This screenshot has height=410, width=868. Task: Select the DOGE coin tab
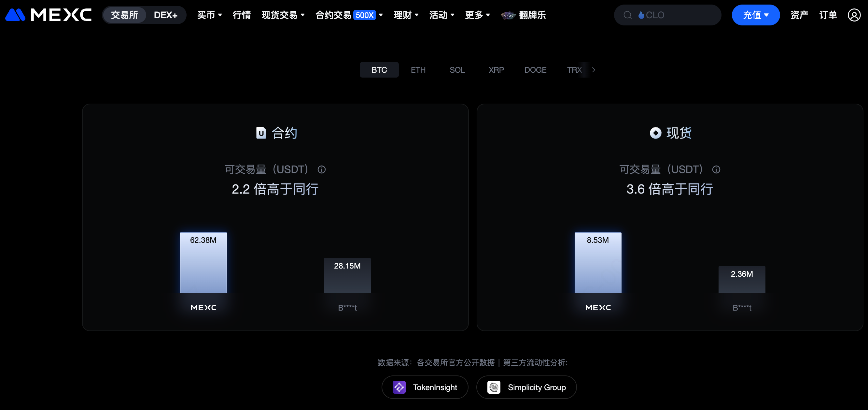tap(535, 70)
